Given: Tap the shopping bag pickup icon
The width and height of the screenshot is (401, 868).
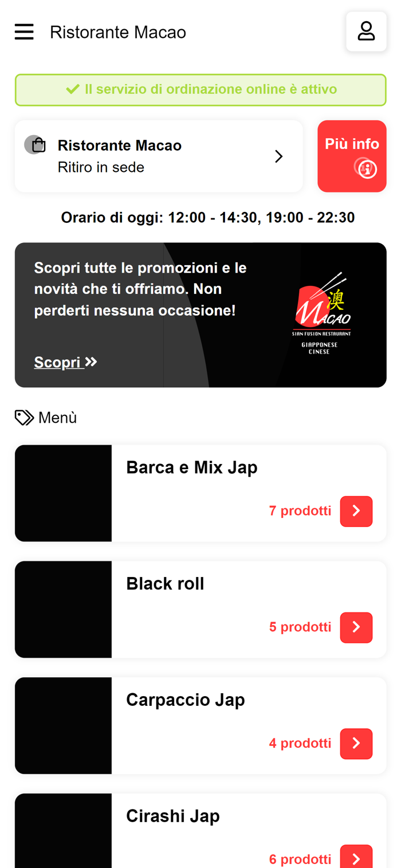Looking at the screenshot, I should pyautogui.click(x=36, y=145).
